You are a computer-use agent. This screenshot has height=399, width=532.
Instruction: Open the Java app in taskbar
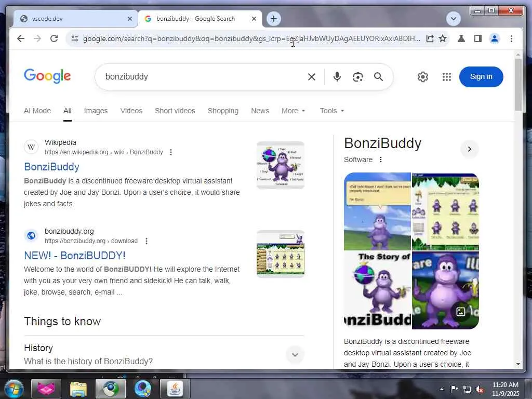[175, 389]
